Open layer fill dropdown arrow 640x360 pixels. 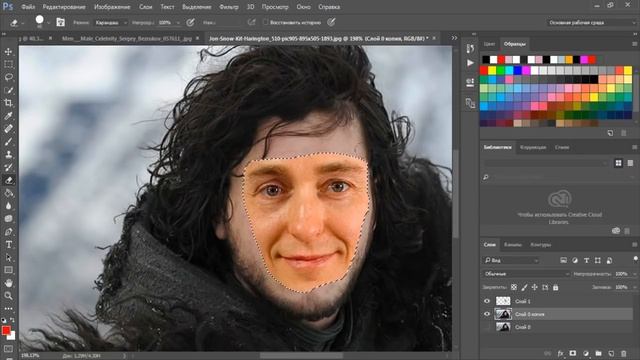pos(635,287)
